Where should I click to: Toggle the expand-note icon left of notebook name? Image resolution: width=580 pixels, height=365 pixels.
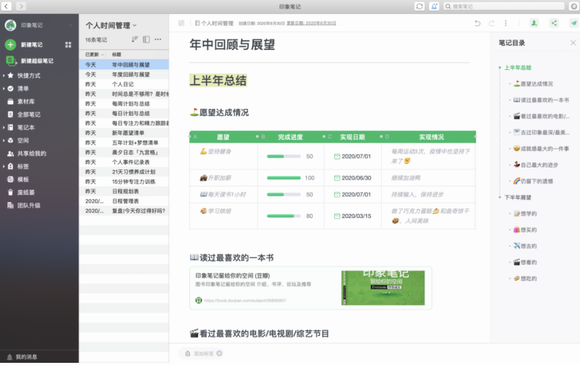(x=181, y=23)
